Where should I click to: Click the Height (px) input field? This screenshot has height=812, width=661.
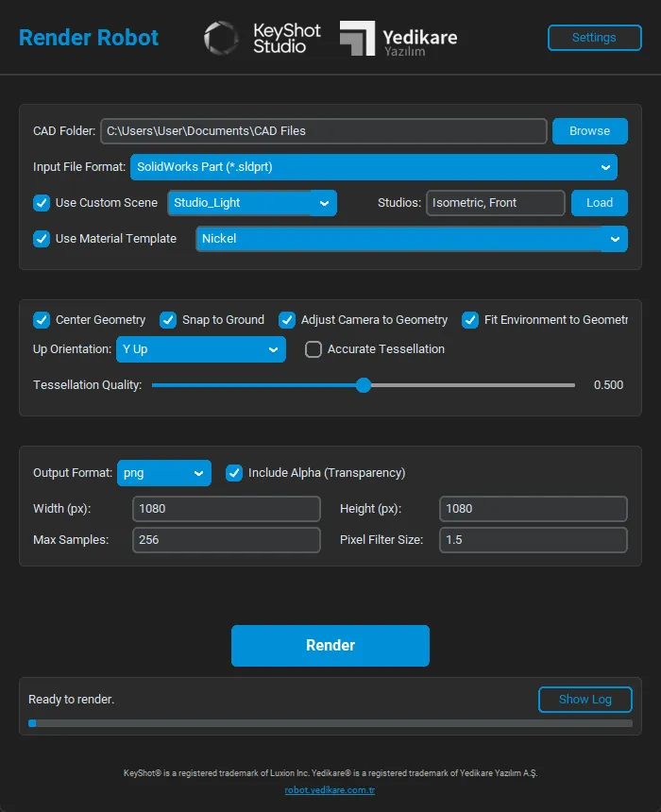click(533, 509)
